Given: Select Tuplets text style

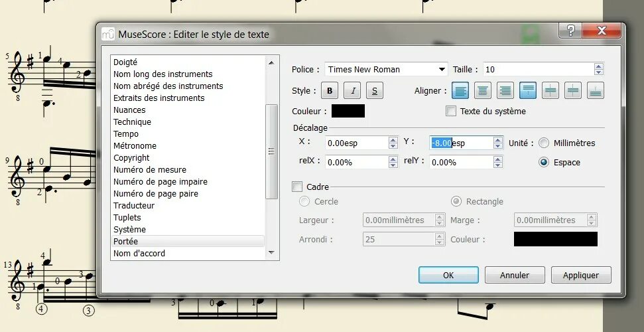Looking at the screenshot, I should (x=188, y=217).
